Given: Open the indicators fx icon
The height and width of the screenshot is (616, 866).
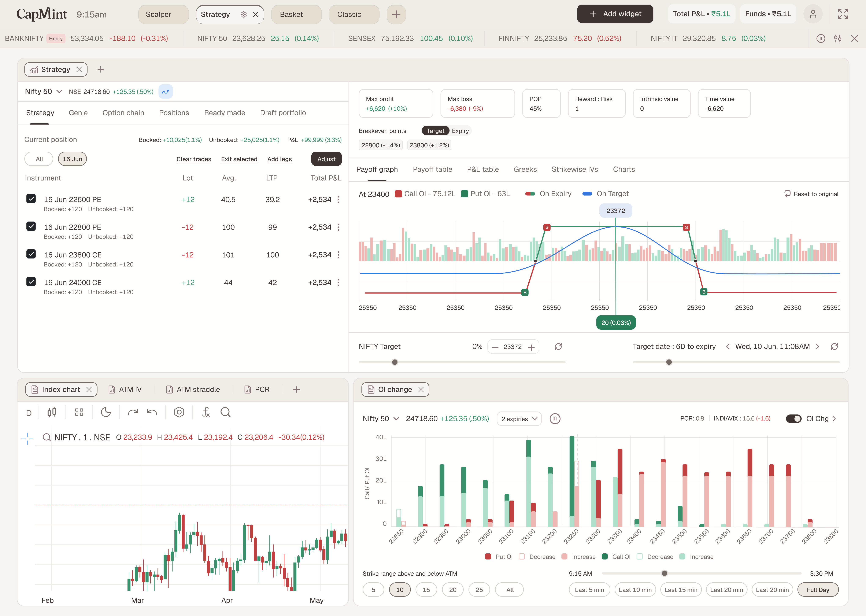Looking at the screenshot, I should (206, 412).
